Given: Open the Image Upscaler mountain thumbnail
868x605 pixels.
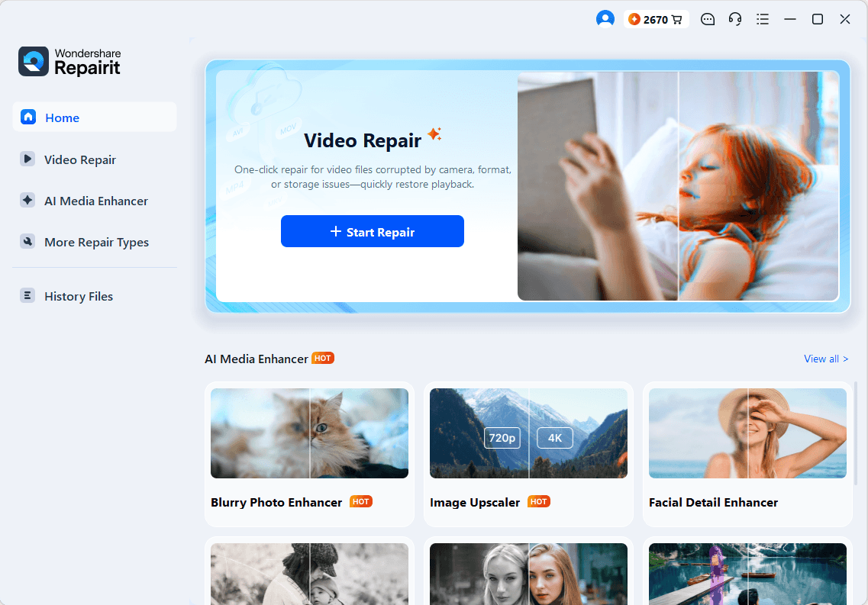Looking at the screenshot, I should (x=528, y=433).
